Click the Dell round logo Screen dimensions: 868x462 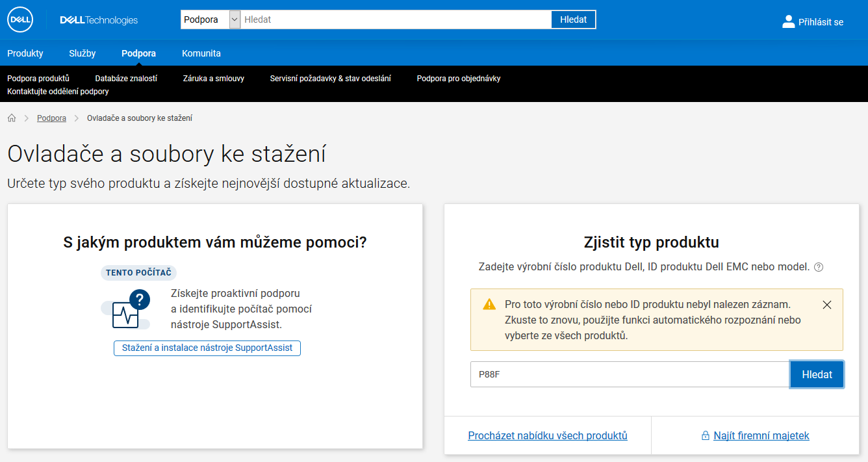tap(20, 20)
